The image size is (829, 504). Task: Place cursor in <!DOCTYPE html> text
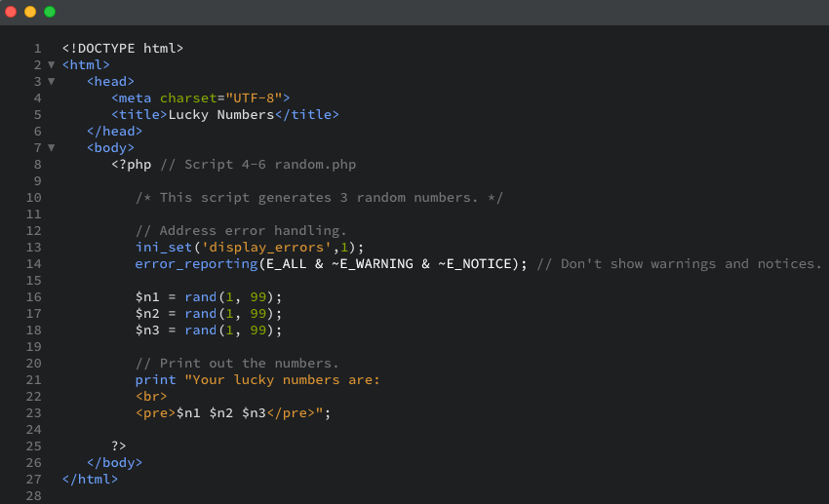(123, 48)
